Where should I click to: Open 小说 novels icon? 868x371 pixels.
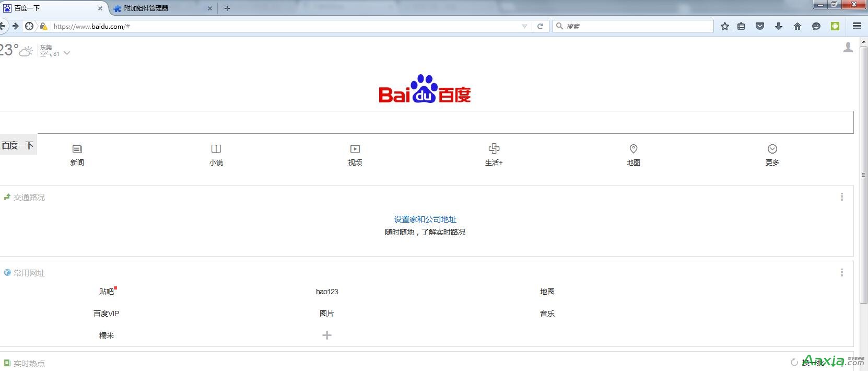pyautogui.click(x=216, y=149)
